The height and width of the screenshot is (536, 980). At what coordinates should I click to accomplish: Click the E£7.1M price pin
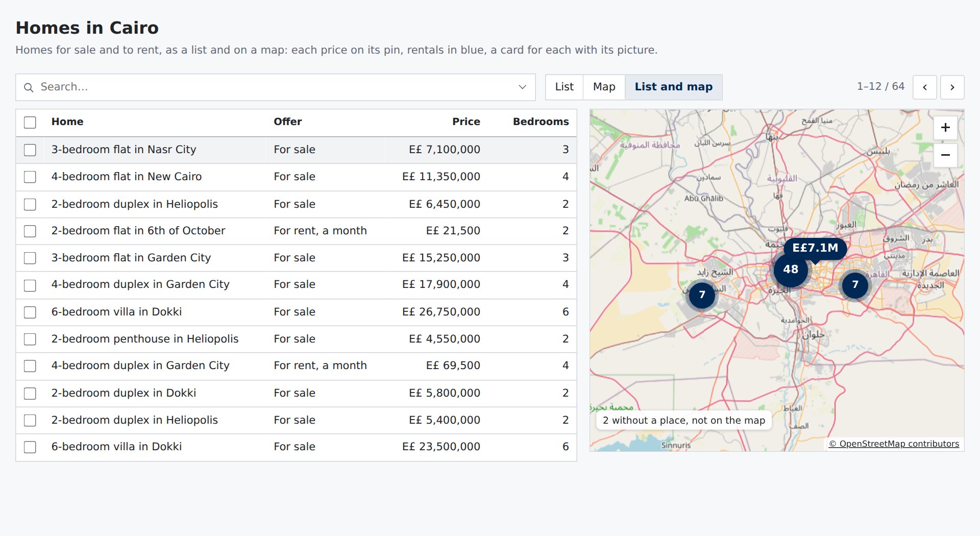(815, 248)
